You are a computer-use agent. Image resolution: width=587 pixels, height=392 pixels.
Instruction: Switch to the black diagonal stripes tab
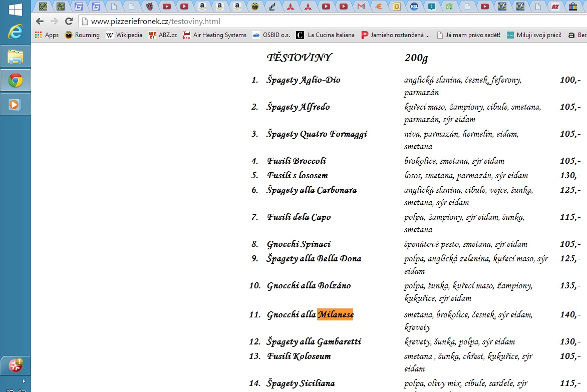pyautogui.click(x=272, y=7)
